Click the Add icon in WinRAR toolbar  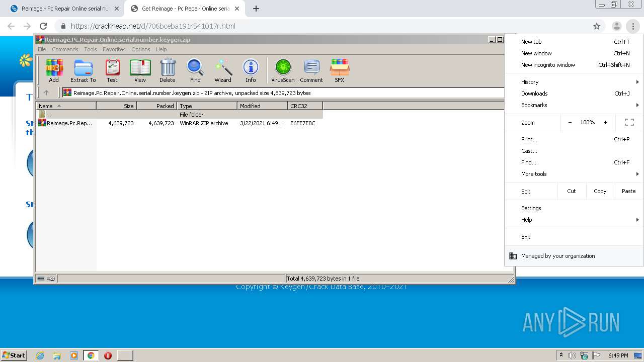click(x=54, y=70)
